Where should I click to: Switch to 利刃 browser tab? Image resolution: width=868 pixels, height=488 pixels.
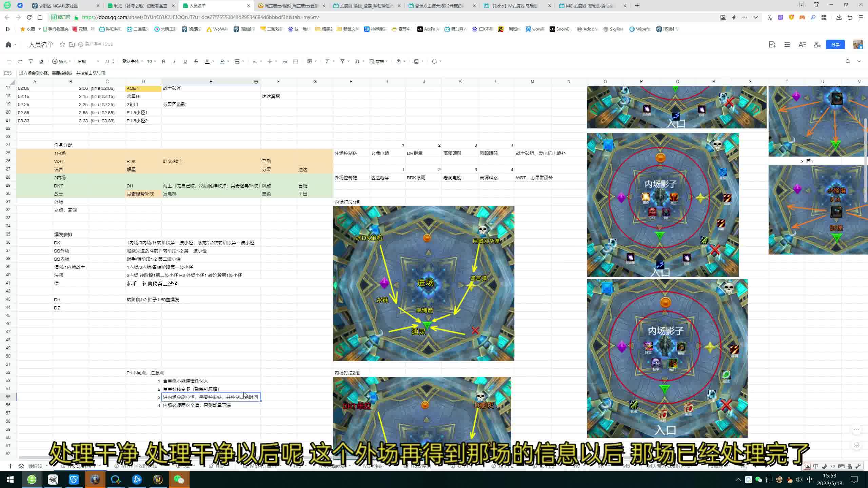(140, 6)
